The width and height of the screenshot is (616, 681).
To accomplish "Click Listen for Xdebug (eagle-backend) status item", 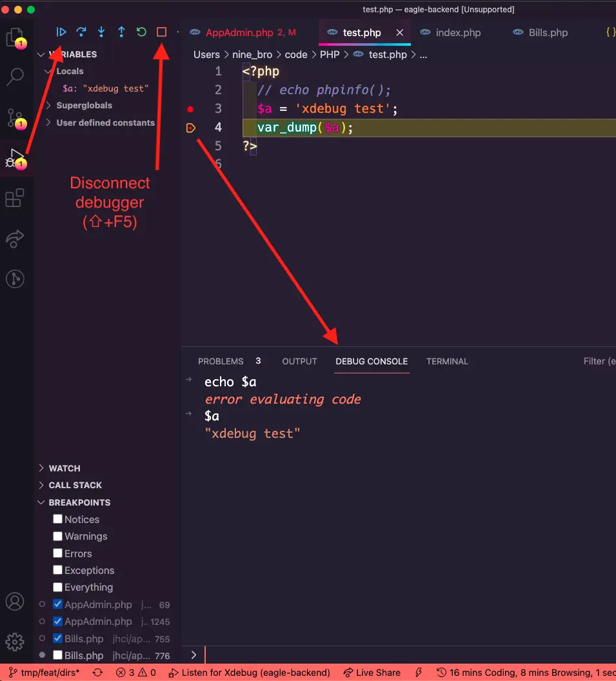I will point(249,673).
